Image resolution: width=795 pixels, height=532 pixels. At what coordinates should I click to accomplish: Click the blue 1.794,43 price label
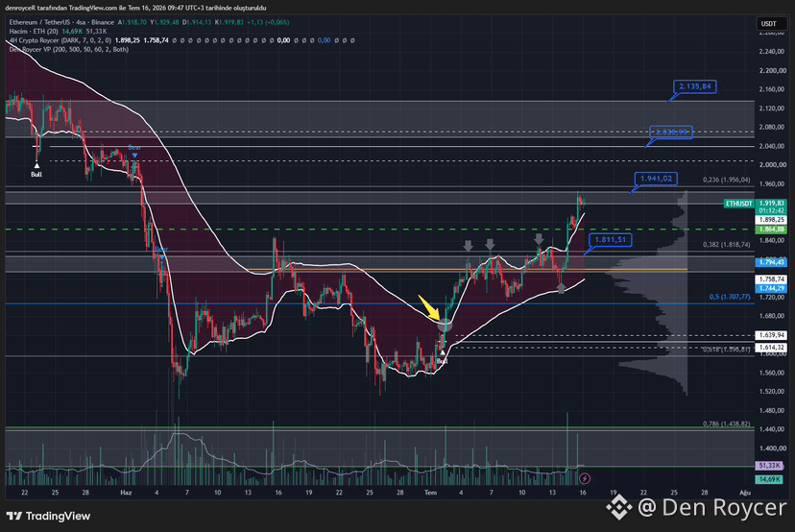pyautogui.click(x=771, y=262)
